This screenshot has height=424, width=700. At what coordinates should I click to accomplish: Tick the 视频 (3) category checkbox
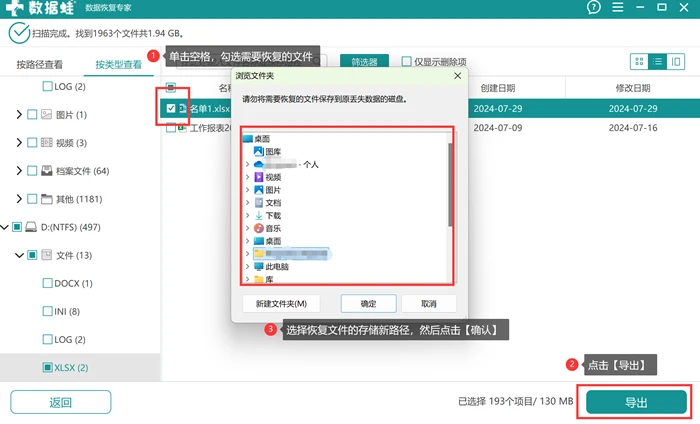coord(32,143)
